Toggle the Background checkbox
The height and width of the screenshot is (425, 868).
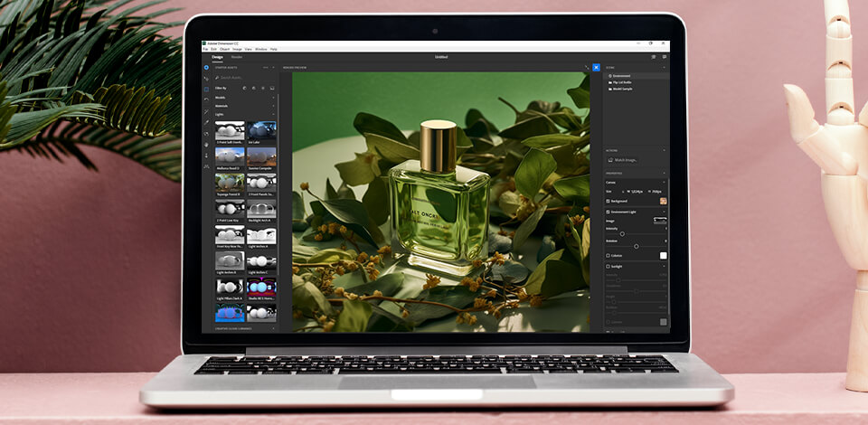608,201
